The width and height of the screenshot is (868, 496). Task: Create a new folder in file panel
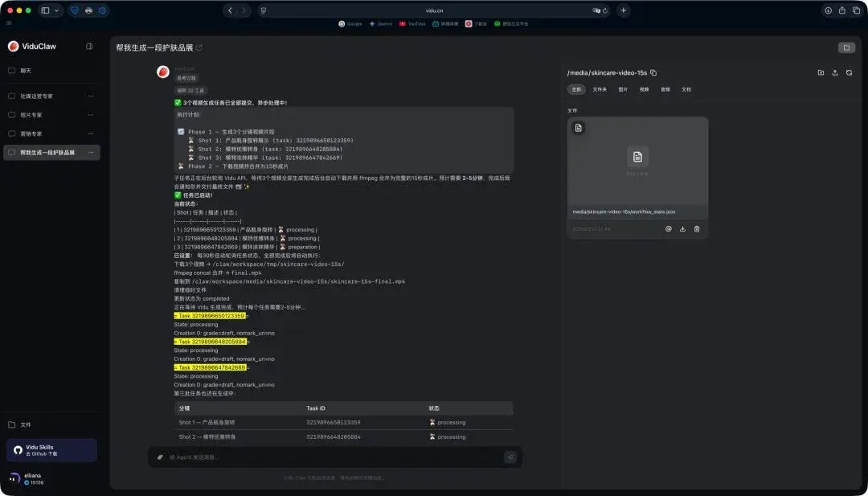[821, 72]
